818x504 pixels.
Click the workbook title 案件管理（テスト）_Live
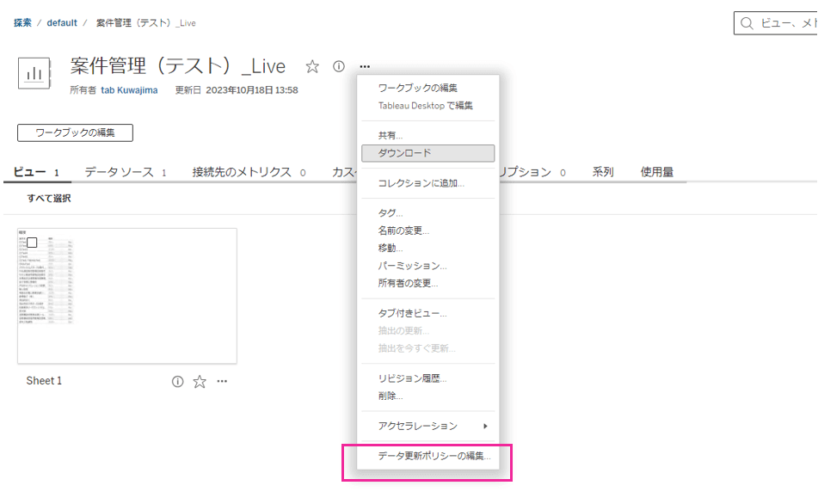(x=178, y=66)
